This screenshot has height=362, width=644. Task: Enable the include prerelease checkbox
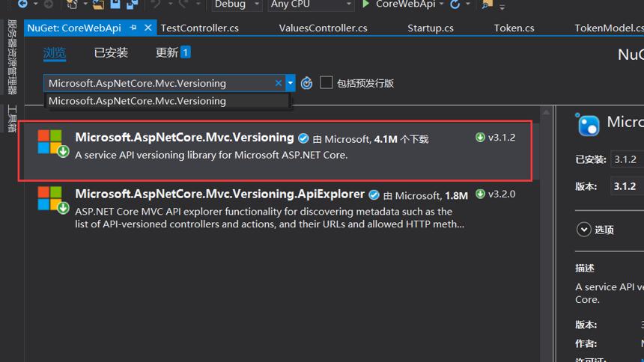coord(326,82)
